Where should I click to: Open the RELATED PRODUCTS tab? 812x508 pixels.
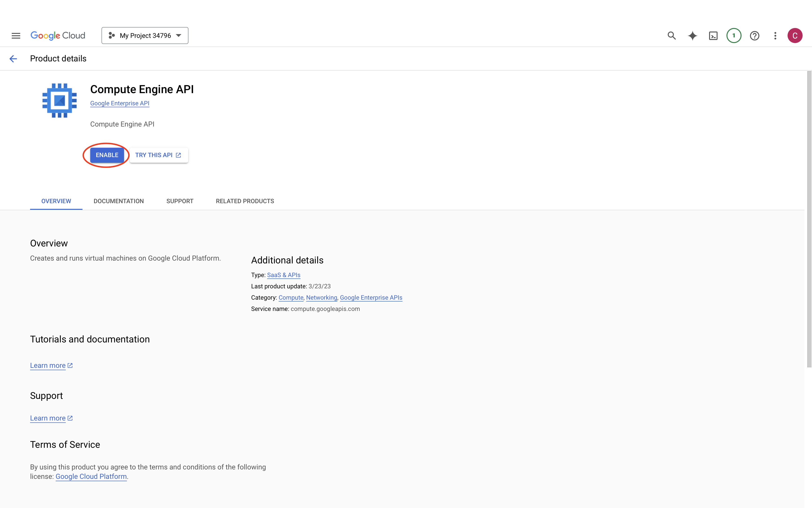tap(245, 201)
